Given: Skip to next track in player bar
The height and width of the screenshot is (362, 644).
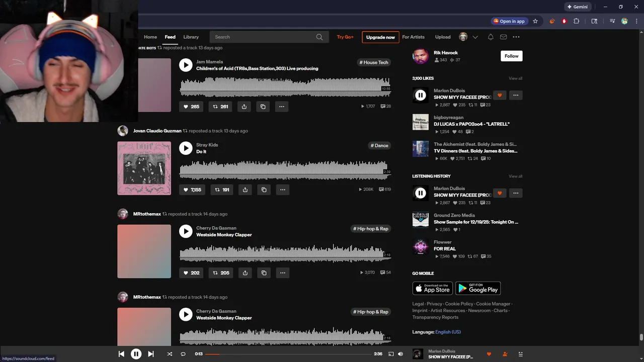Looking at the screenshot, I should [150, 354].
